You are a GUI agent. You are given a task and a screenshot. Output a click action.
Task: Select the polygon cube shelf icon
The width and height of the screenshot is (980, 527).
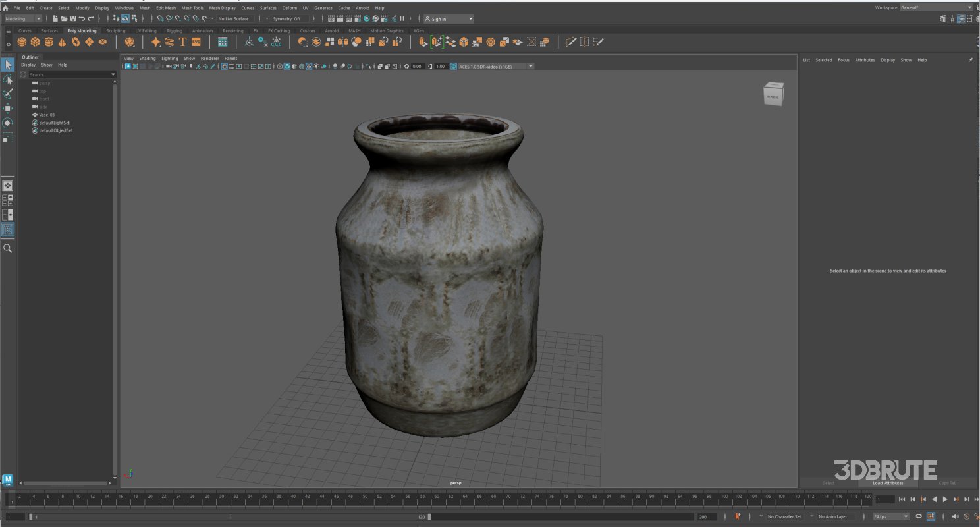pos(35,42)
